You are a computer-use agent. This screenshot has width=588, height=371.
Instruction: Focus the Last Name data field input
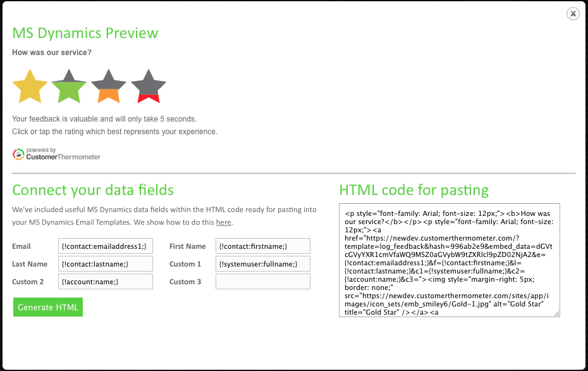click(x=106, y=264)
